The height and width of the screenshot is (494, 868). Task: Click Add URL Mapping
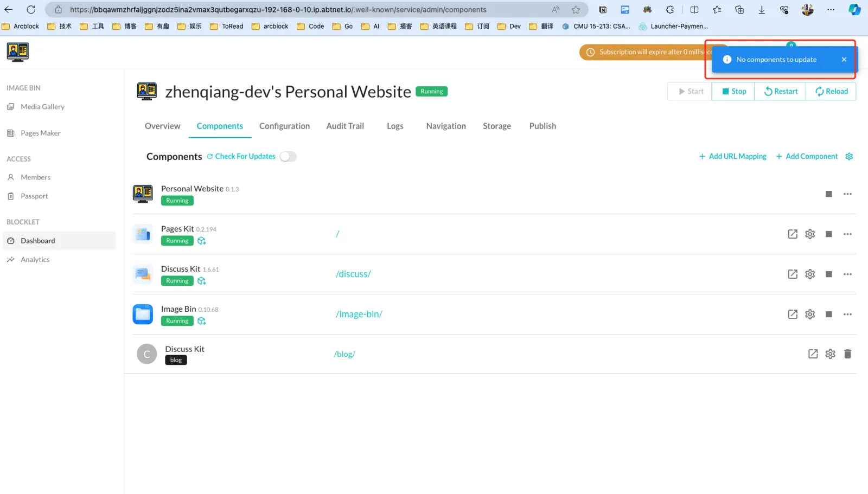click(732, 157)
